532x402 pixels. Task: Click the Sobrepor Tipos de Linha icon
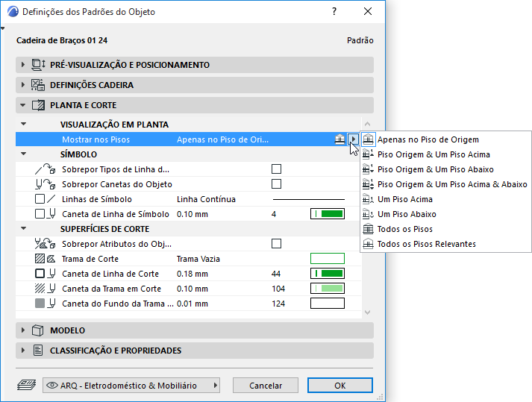pos(45,169)
